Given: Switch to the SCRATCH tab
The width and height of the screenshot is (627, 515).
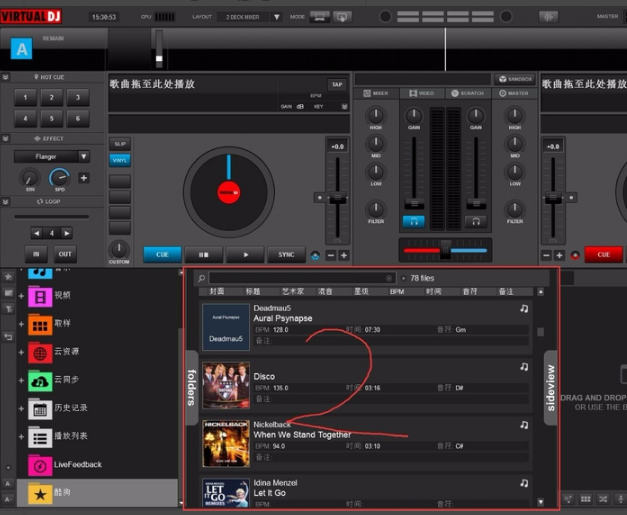Looking at the screenshot, I should [468, 93].
